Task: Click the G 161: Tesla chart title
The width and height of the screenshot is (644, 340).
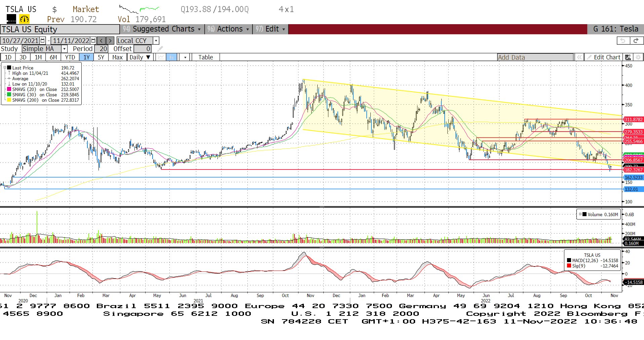Action: point(615,29)
